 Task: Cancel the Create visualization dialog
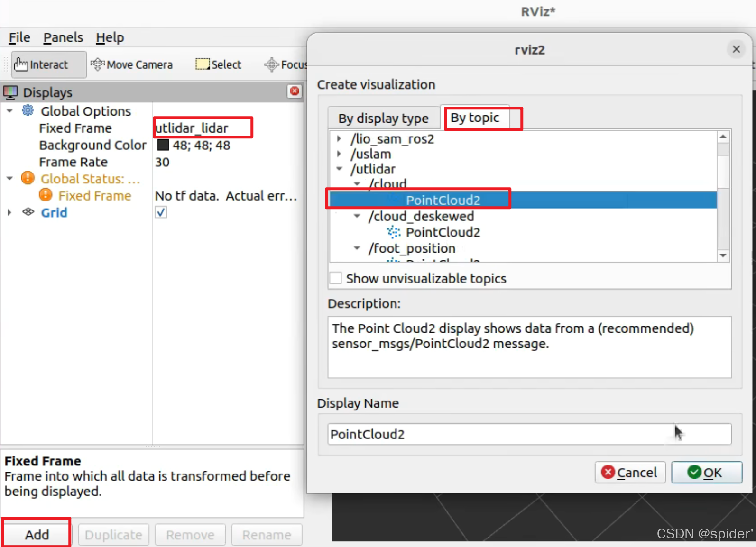630,473
